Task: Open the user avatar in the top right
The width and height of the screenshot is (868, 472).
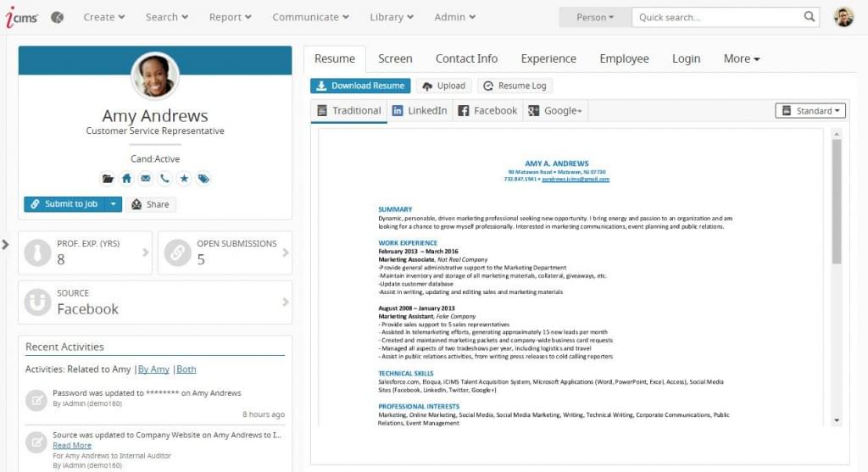Action: point(843,17)
